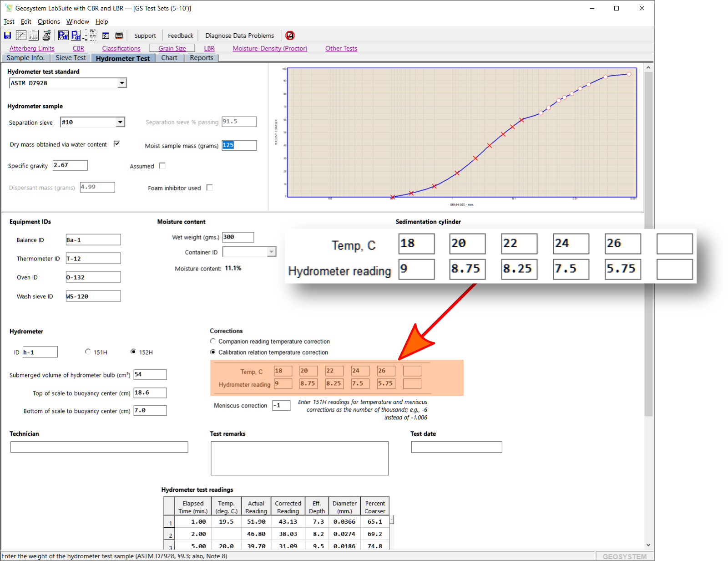The width and height of the screenshot is (728, 561).
Task: Click the red crossed-out save icon
Action: (x=290, y=36)
